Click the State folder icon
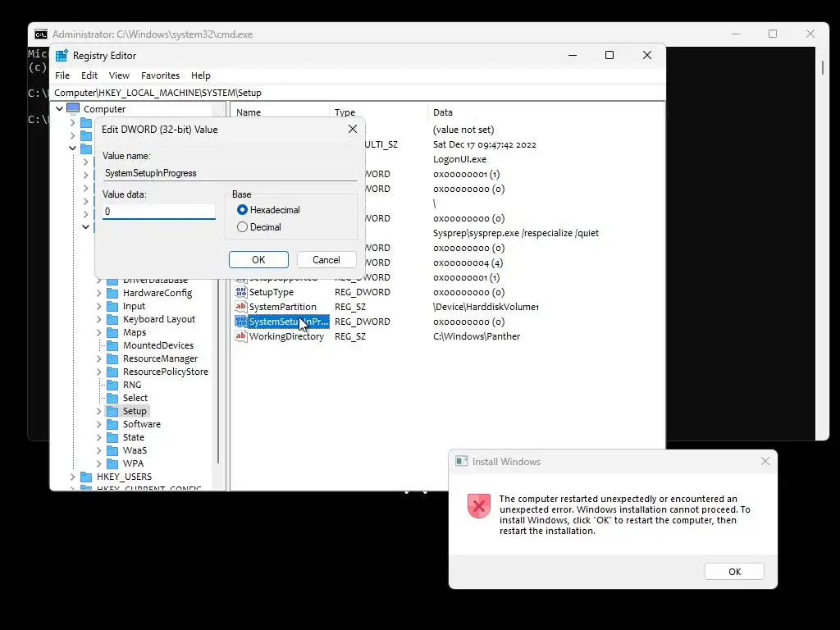This screenshot has height=630, width=840. point(112,437)
